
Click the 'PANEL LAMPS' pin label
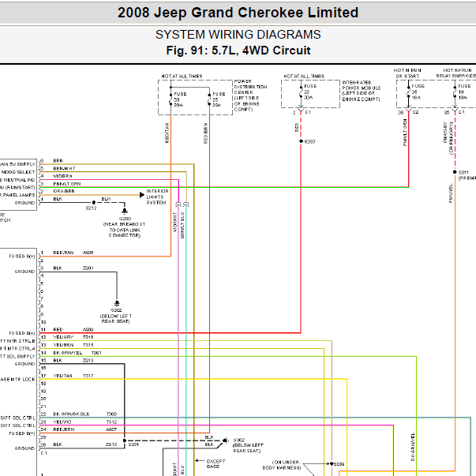[x=19, y=195]
